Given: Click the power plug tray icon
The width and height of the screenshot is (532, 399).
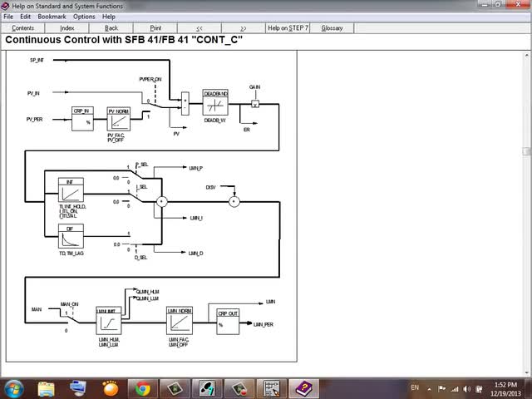Looking at the screenshot, I should point(479,389).
